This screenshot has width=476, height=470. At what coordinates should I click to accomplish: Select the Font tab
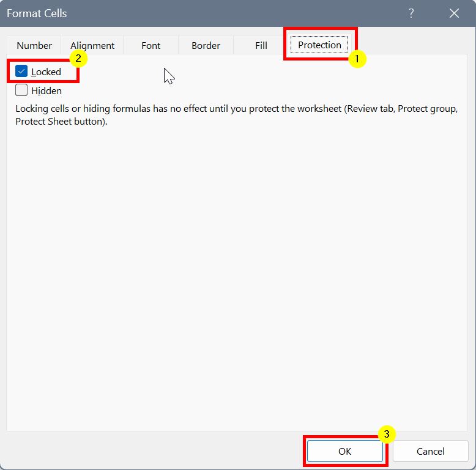[151, 45]
